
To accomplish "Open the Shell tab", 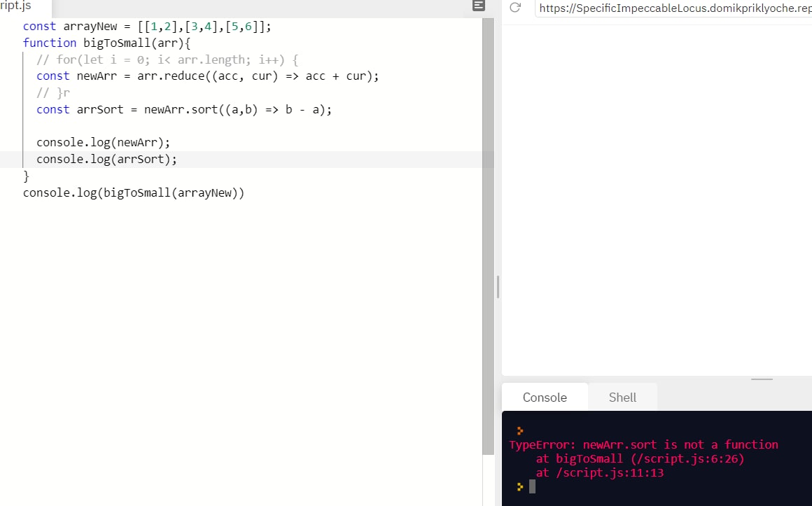I will click(622, 398).
